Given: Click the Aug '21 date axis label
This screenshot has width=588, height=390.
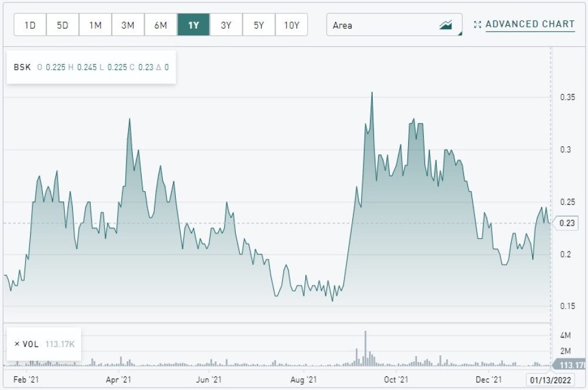Looking at the screenshot, I should [303, 379].
